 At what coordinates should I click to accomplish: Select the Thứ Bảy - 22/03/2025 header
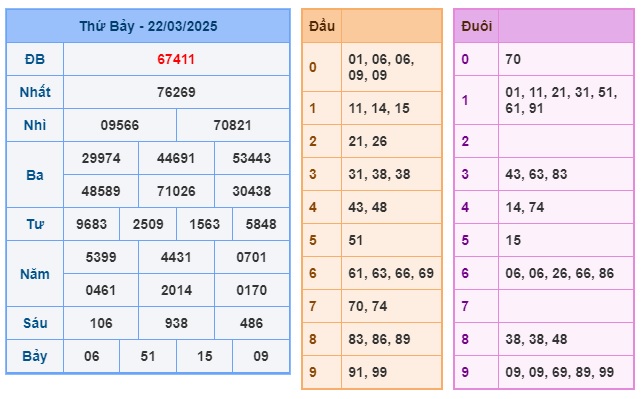tap(148, 26)
